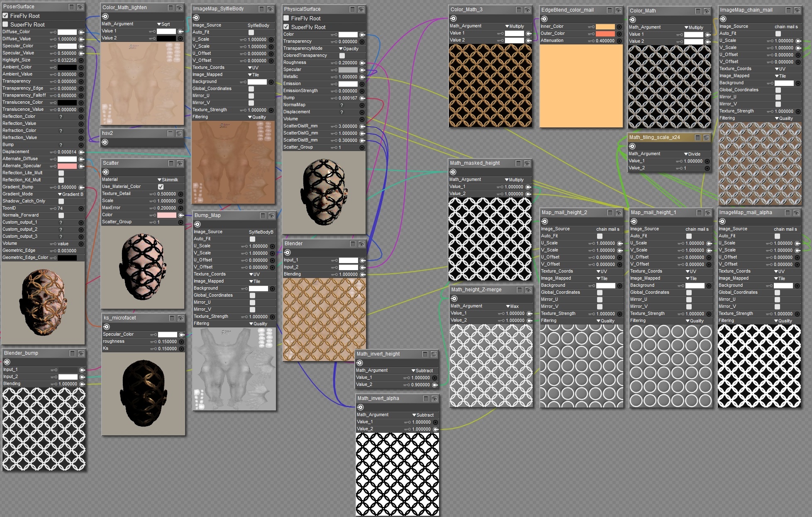Toggle Use_Material_Color checkbox in Scatter
This screenshot has height=517, width=812.
161,187
